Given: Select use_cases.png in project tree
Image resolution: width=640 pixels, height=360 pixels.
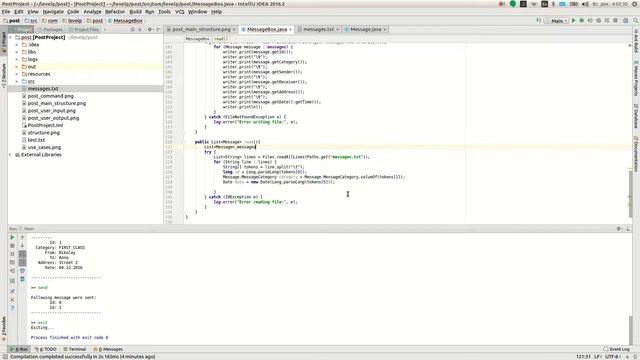Looking at the screenshot, I should pyautogui.click(x=44, y=147).
